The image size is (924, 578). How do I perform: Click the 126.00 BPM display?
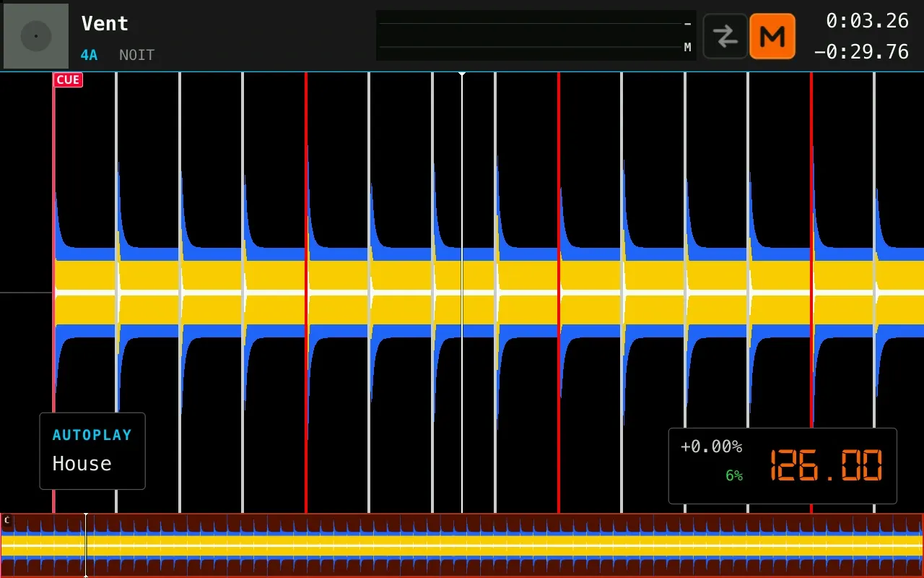(x=827, y=465)
